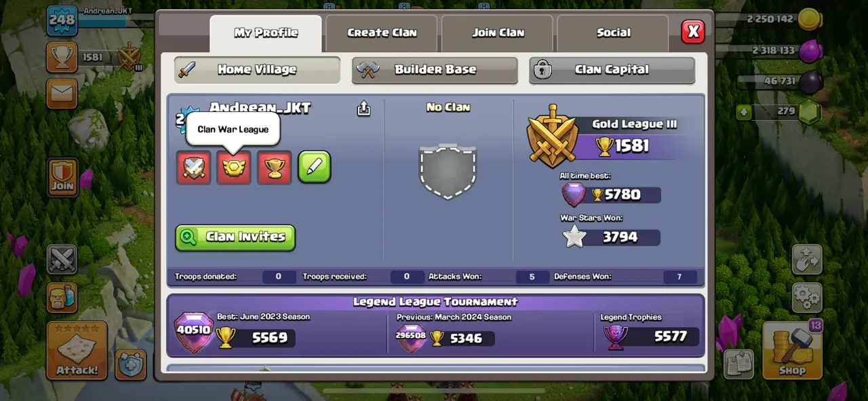
Task: Open the Shop hammer icon
Action: [x=792, y=350]
